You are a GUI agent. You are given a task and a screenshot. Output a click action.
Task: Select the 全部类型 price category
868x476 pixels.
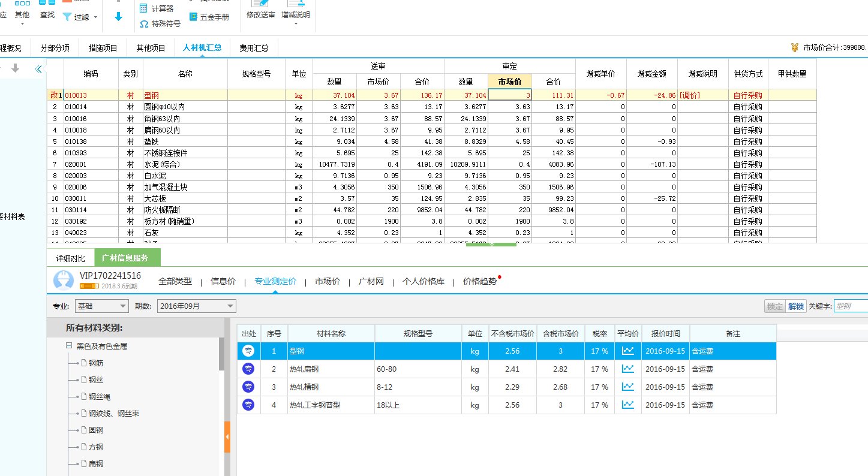click(x=175, y=281)
